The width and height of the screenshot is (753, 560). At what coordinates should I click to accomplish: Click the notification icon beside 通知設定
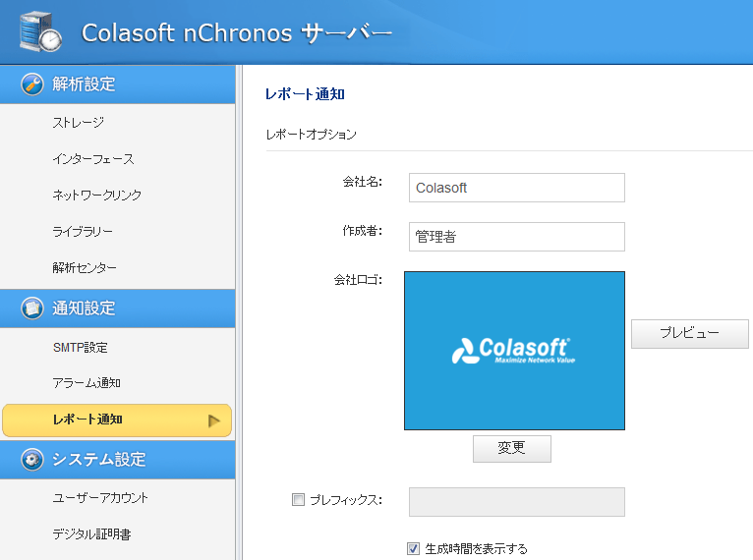pyautogui.click(x=32, y=308)
